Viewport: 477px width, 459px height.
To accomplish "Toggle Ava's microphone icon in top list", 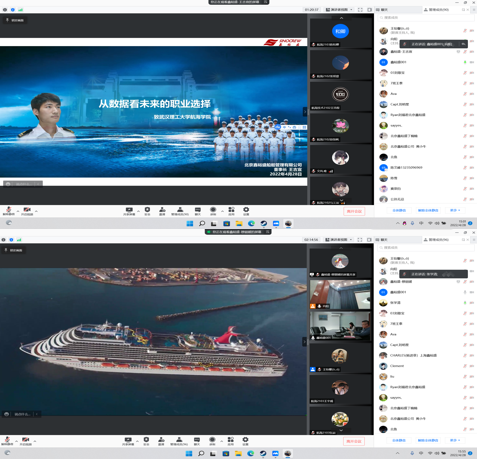I will [x=465, y=94].
